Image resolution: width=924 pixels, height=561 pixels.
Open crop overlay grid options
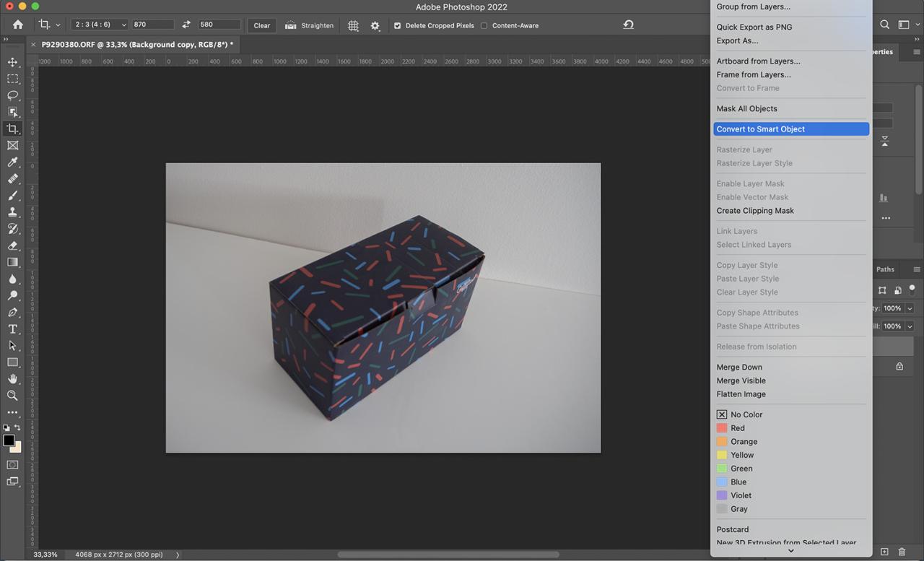pos(353,25)
